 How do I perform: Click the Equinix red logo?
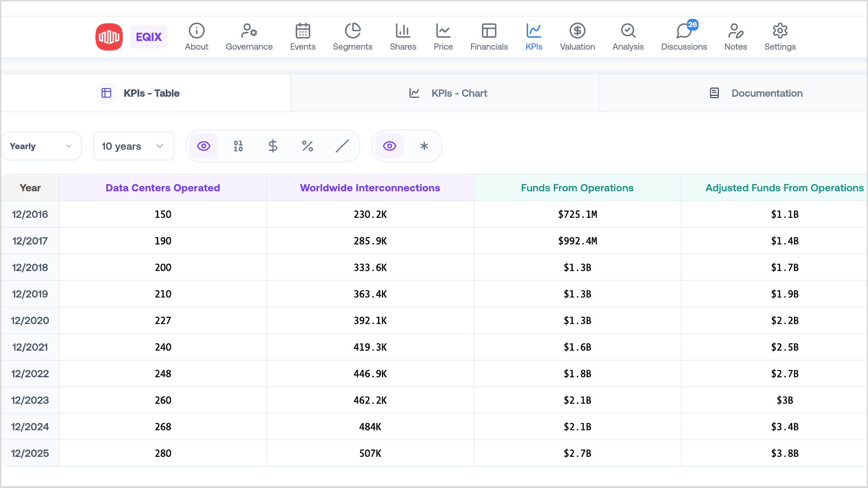tap(109, 37)
